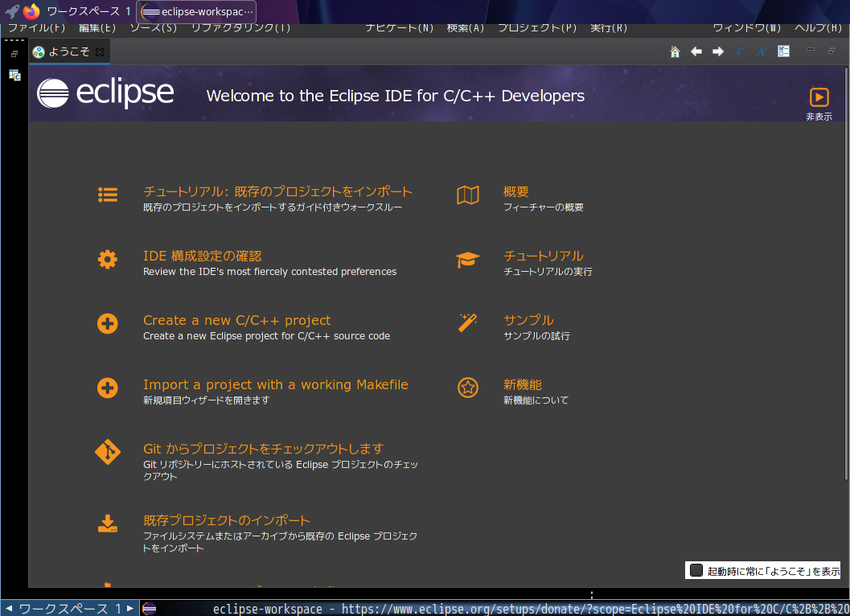Click the 非表示 workbench play icon
850x616 pixels.
click(819, 97)
